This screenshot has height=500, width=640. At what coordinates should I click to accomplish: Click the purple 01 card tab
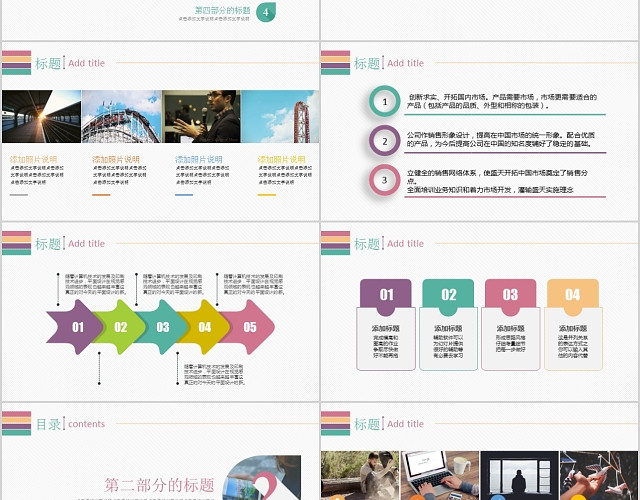pyautogui.click(x=386, y=297)
